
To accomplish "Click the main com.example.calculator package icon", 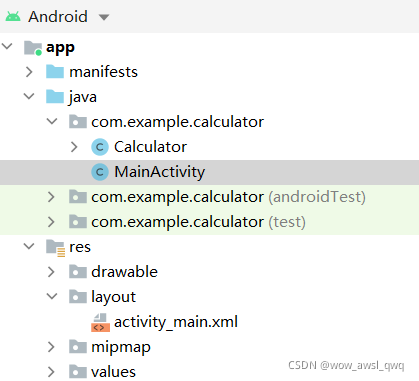I will [78, 122].
